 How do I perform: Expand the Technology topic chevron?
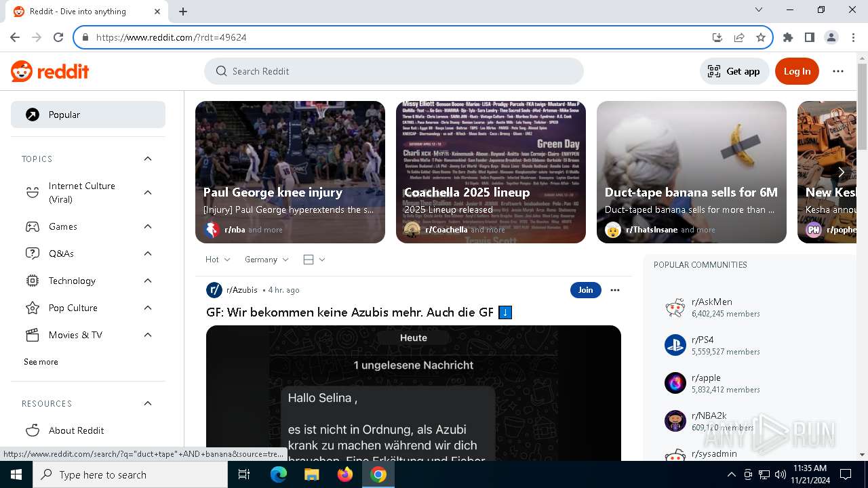(148, 281)
